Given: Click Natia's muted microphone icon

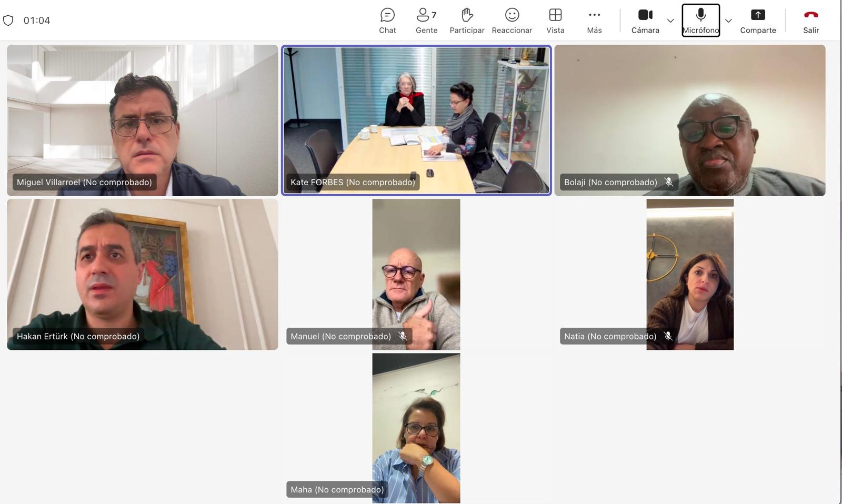Looking at the screenshot, I should coord(668,336).
